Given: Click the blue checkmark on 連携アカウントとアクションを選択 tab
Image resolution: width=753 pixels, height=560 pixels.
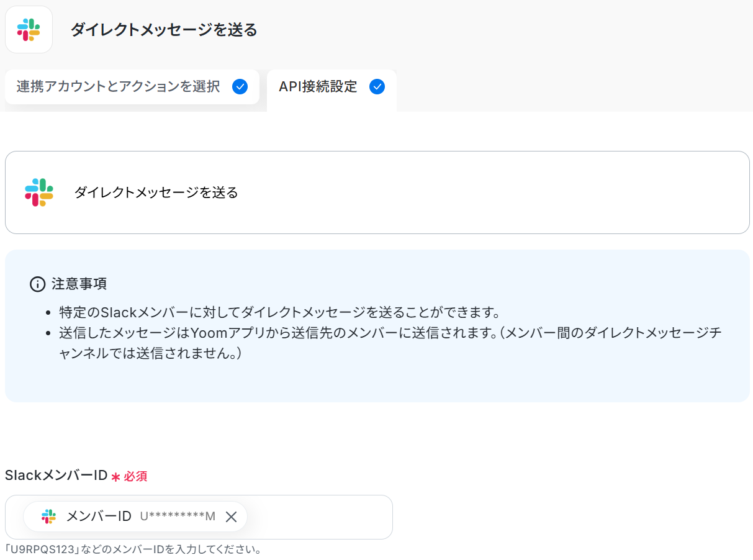Looking at the screenshot, I should pyautogui.click(x=240, y=86).
